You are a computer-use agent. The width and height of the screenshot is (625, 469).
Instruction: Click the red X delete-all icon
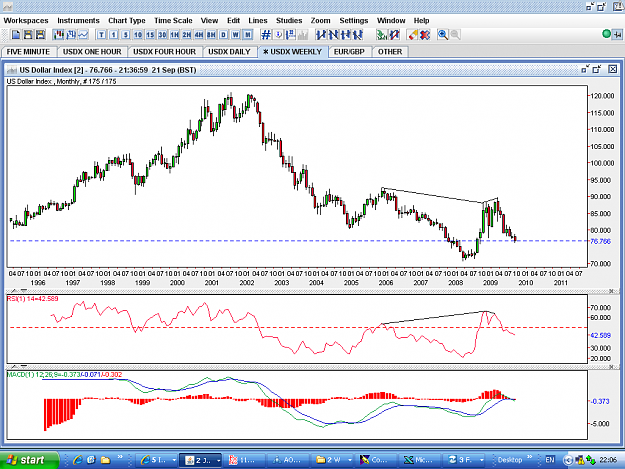(x=425, y=35)
